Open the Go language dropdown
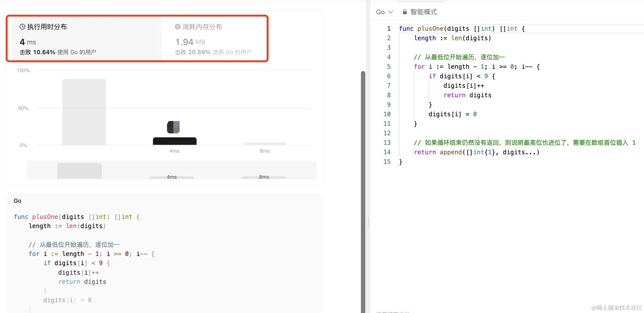644x313 pixels. [x=384, y=12]
